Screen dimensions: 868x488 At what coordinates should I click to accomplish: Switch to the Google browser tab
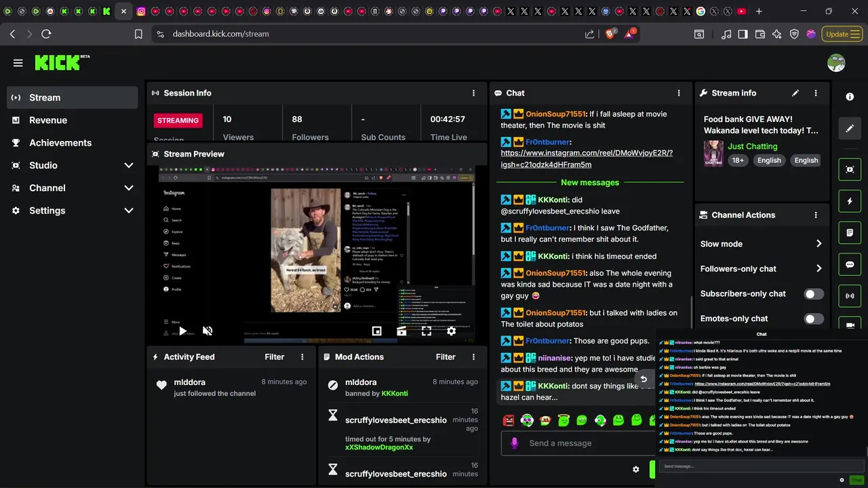701,12
